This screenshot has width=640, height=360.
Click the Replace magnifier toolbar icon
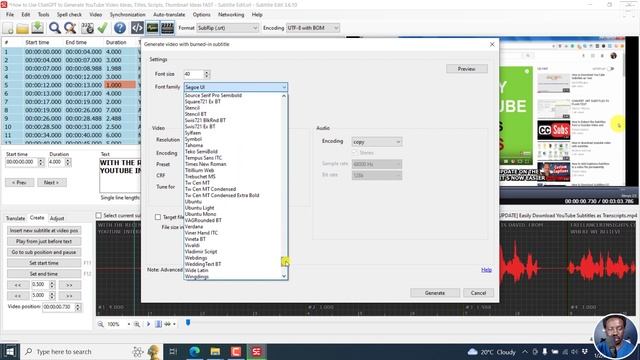70,28
